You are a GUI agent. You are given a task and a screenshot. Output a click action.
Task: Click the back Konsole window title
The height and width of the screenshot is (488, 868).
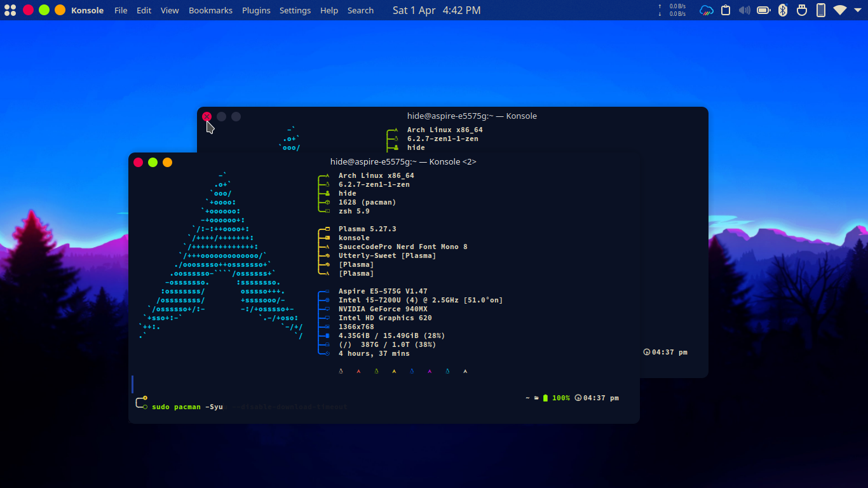pos(472,116)
